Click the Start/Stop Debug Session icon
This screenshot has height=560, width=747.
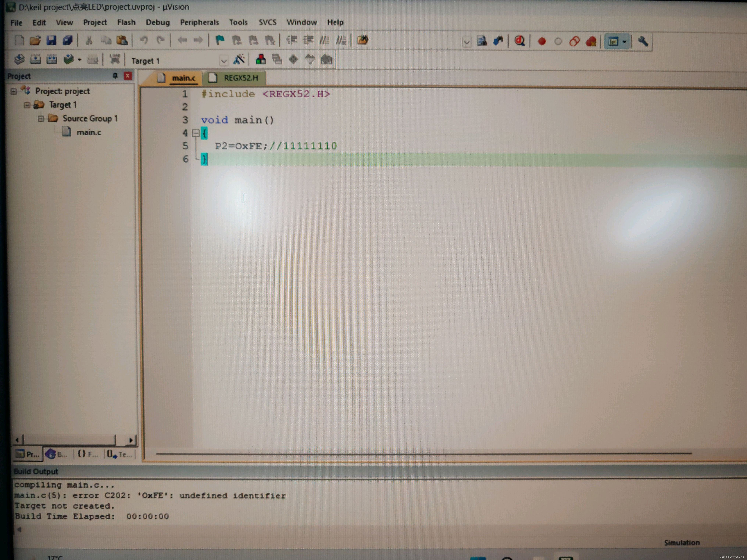519,41
